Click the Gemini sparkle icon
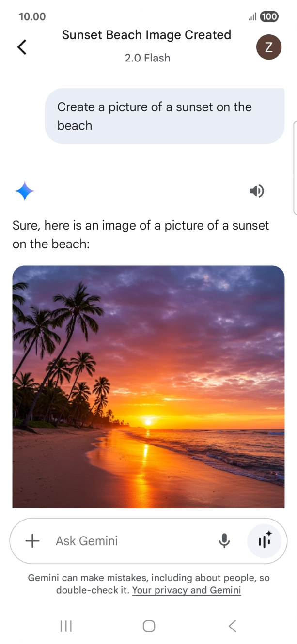The width and height of the screenshot is (297, 644). coord(24,190)
